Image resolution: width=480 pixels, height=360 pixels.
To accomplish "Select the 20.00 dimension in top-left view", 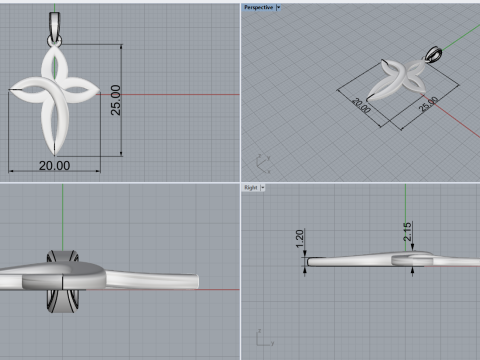I will tap(54, 166).
